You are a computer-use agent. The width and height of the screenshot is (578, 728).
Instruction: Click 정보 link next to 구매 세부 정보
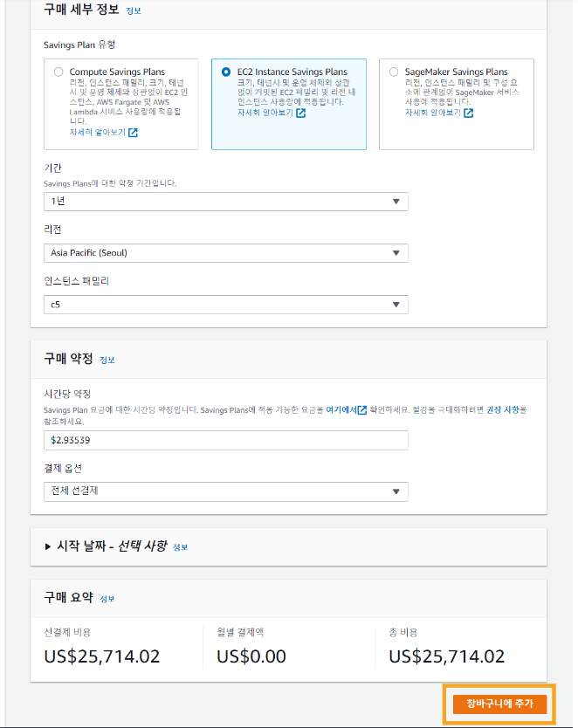(x=134, y=10)
